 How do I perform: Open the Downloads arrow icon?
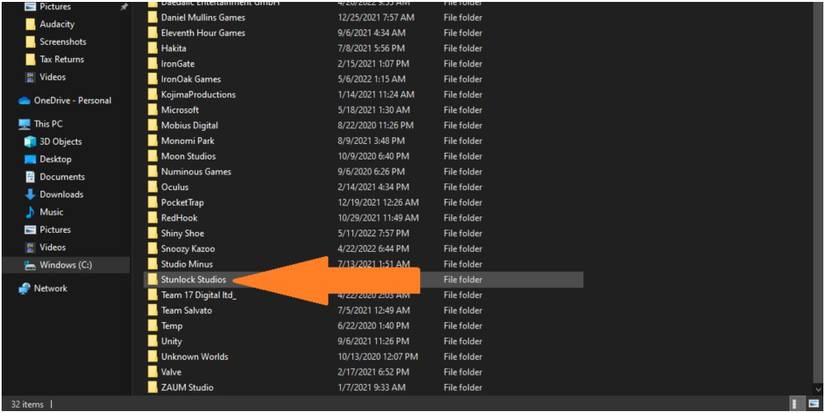point(30,195)
